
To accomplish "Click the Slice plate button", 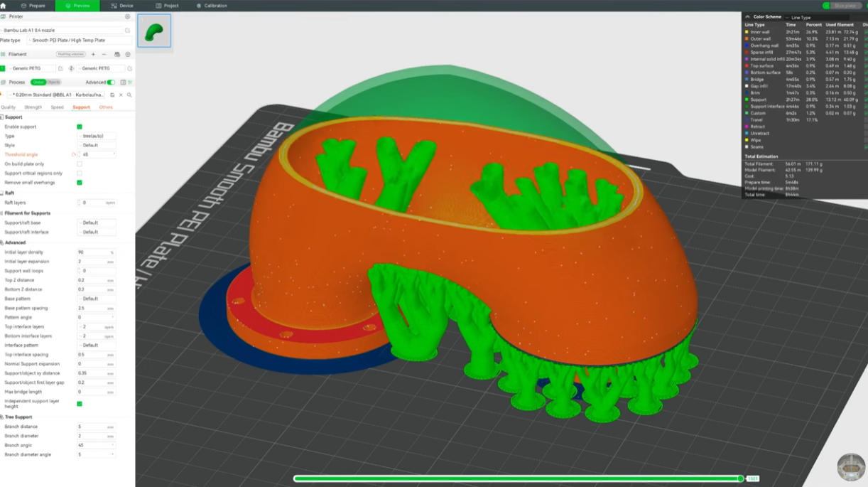I will (845, 6).
